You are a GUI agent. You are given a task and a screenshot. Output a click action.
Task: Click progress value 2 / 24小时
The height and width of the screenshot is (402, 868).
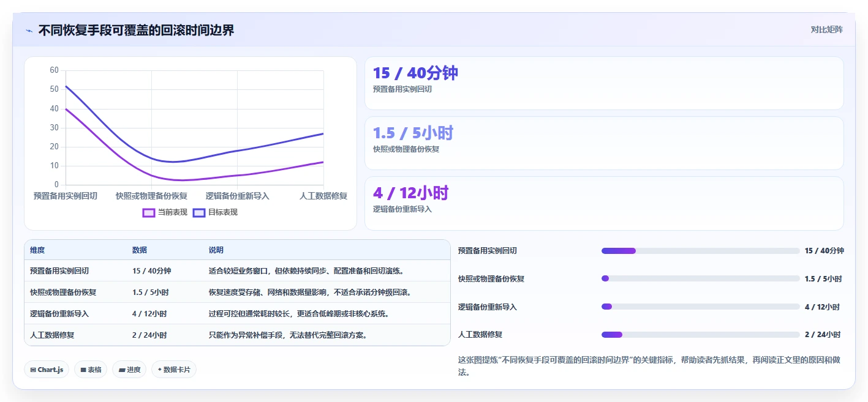tap(823, 334)
